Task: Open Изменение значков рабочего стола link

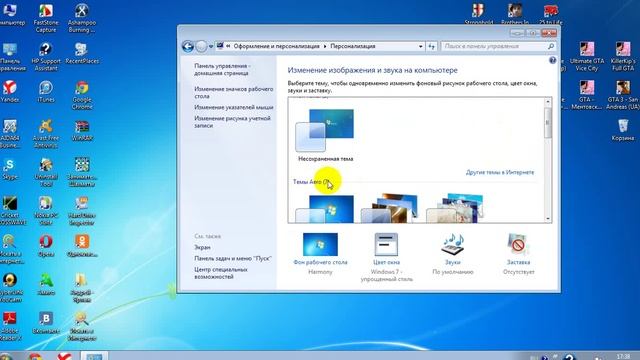Action: pyautogui.click(x=233, y=93)
